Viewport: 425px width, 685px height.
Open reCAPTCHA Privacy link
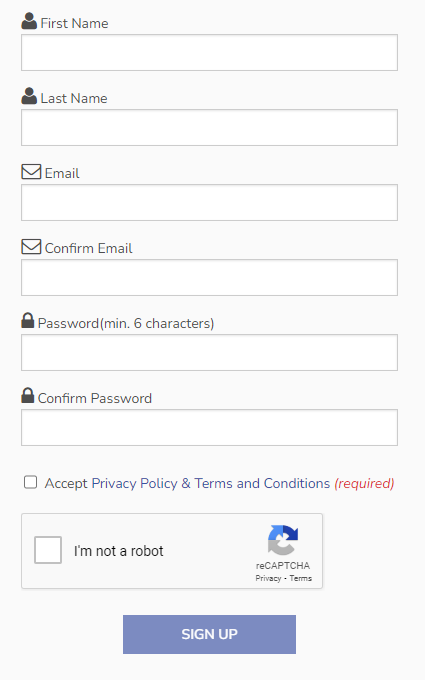pyautogui.click(x=268, y=578)
